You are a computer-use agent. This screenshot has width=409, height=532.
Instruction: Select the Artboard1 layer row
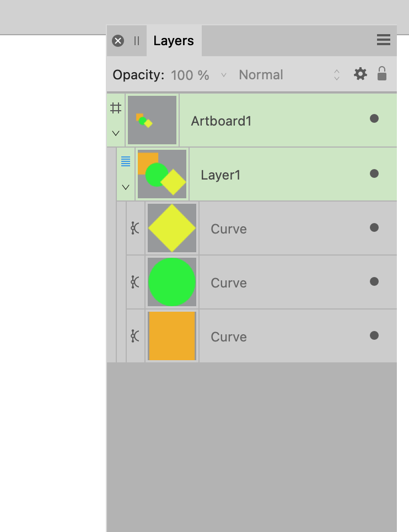click(252, 120)
